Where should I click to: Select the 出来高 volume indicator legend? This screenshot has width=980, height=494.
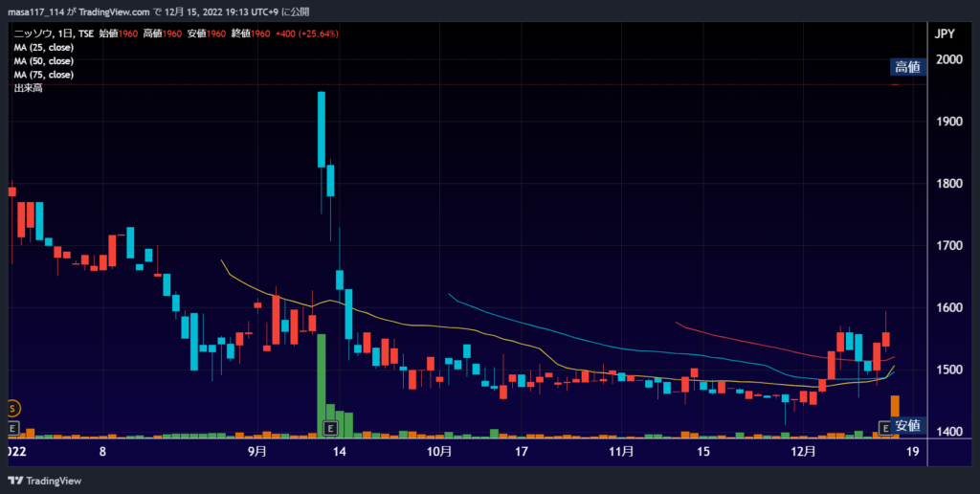click(x=28, y=88)
